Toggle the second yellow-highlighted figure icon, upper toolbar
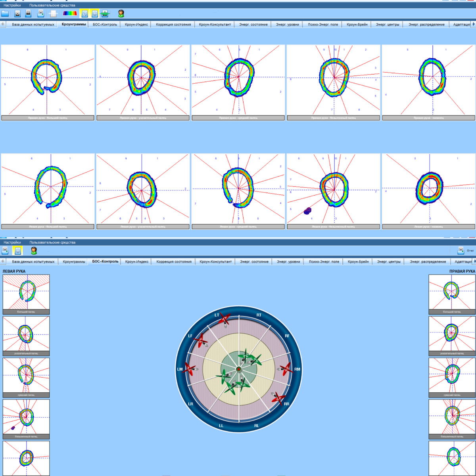Viewport: 476px width, 476px height. pyautogui.click(x=95, y=13)
